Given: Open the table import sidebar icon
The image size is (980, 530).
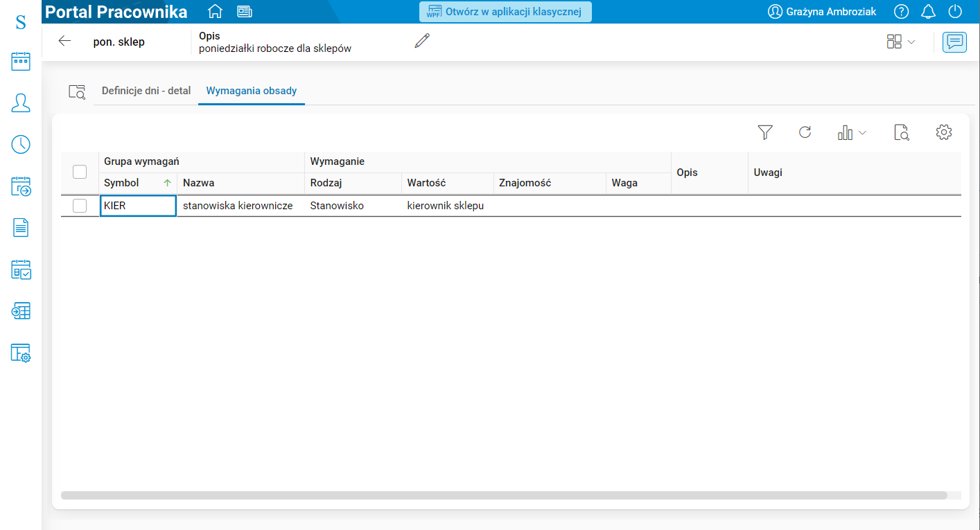Looking at the screenshot, I should [21, 312].
